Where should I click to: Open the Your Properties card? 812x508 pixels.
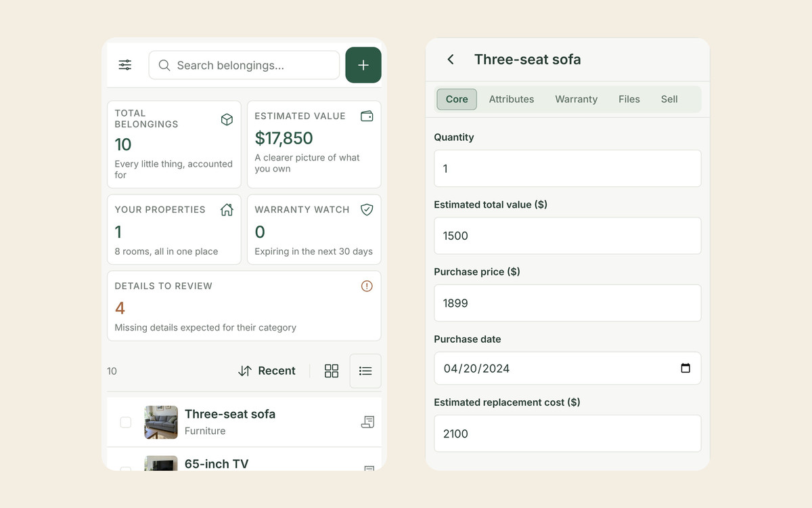(x=174, y=230)
